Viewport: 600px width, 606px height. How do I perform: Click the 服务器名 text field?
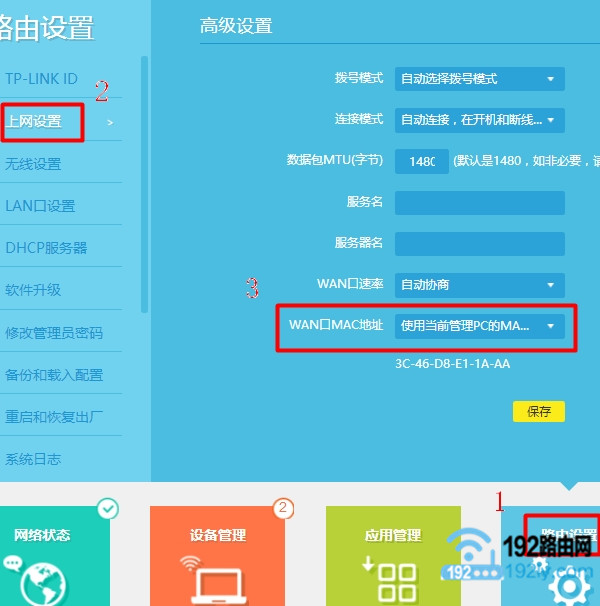pos(479,244)
